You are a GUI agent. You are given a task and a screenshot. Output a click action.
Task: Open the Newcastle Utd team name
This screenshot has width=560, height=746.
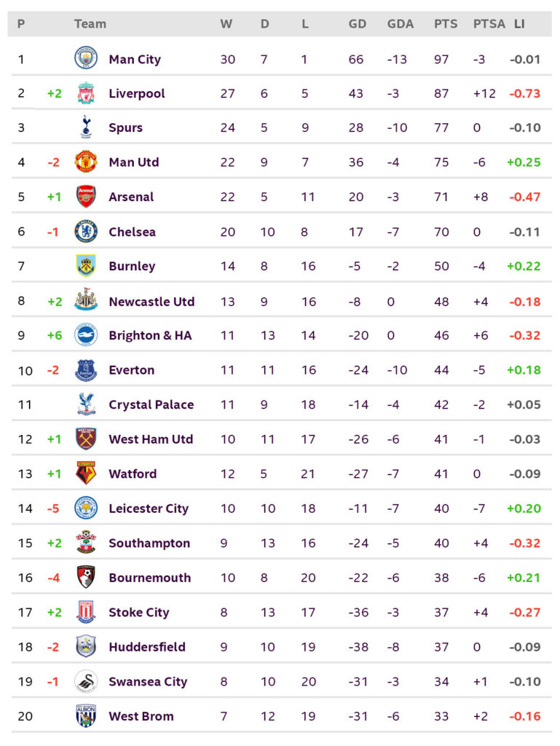[151, 302]
